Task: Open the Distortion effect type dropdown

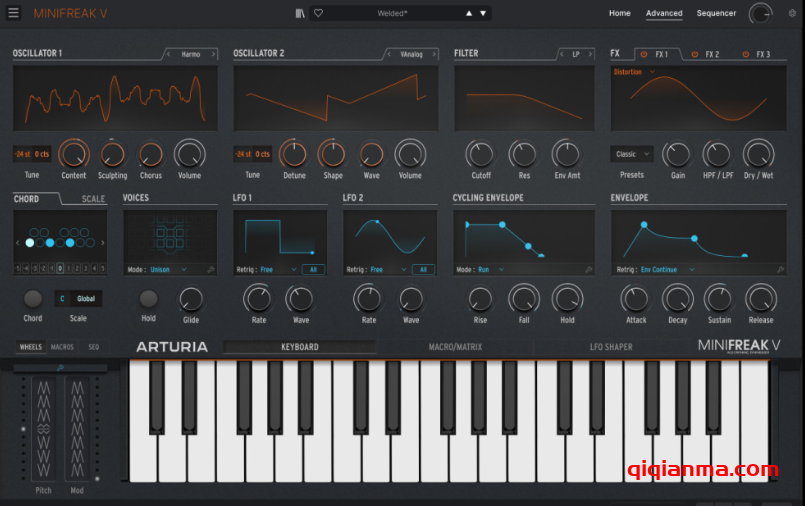Action: click(x=635, y=72)
